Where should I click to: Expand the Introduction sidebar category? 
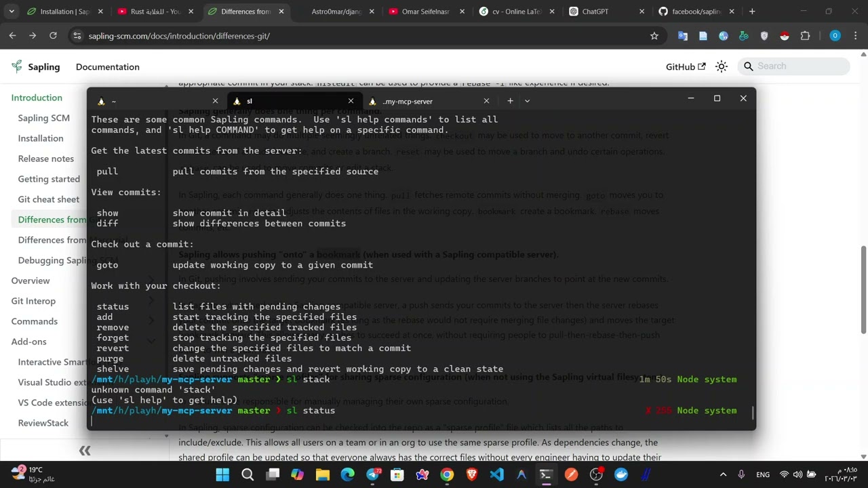[37, 98]
